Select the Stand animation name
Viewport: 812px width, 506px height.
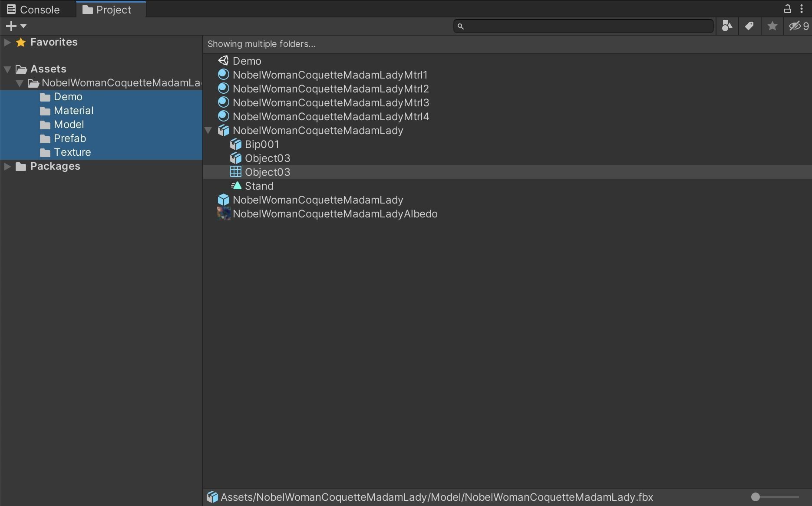pyautogui.click(x=259, y=186)
